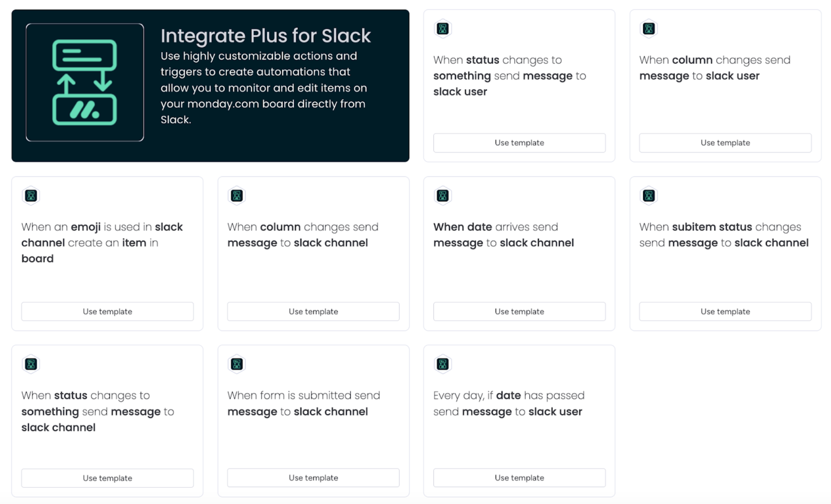This screenshot has width=831, height=504.
Task: Click the integration icon on subitem-status channel card
Action: [x=648, y=195]
